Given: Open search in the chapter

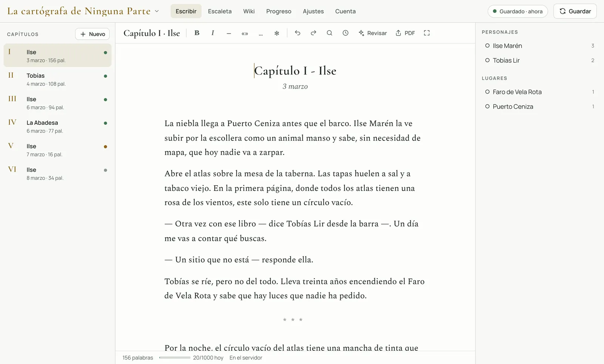Looking at the screenshot, I should 330,33.
